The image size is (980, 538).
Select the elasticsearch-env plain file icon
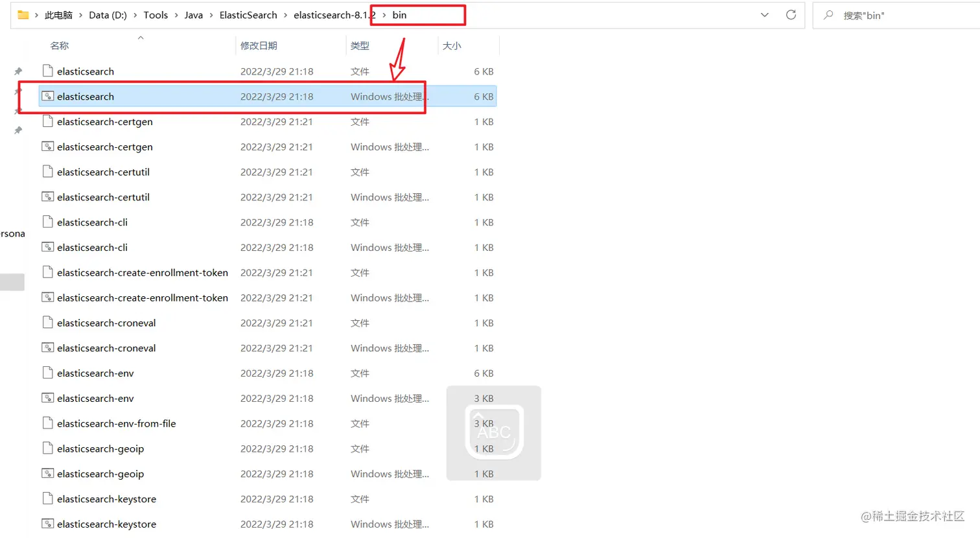47,373
